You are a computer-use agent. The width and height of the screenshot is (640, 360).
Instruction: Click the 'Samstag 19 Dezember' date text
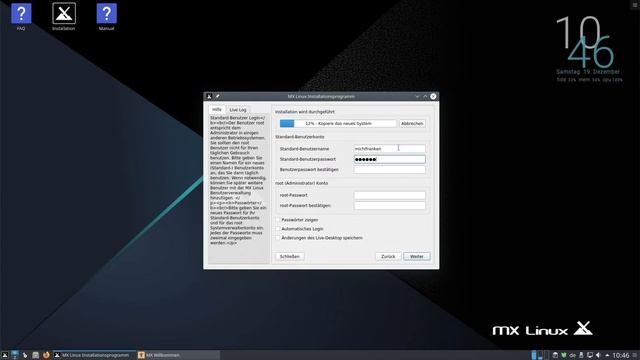(588, 72)
